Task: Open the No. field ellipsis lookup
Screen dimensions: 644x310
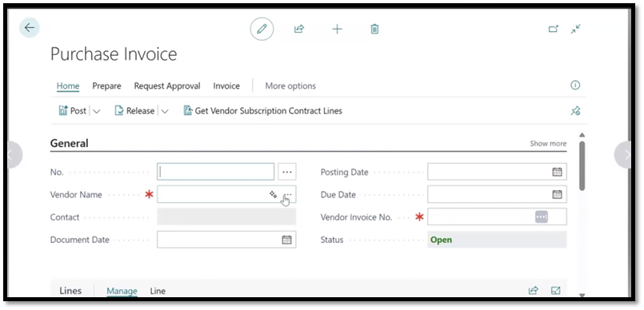Action: coord(287,172)
